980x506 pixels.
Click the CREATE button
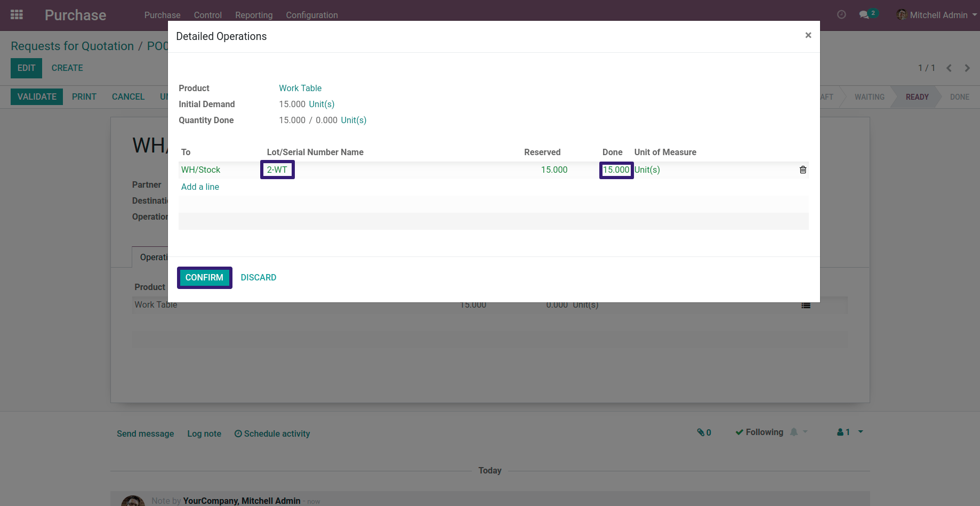67,68
